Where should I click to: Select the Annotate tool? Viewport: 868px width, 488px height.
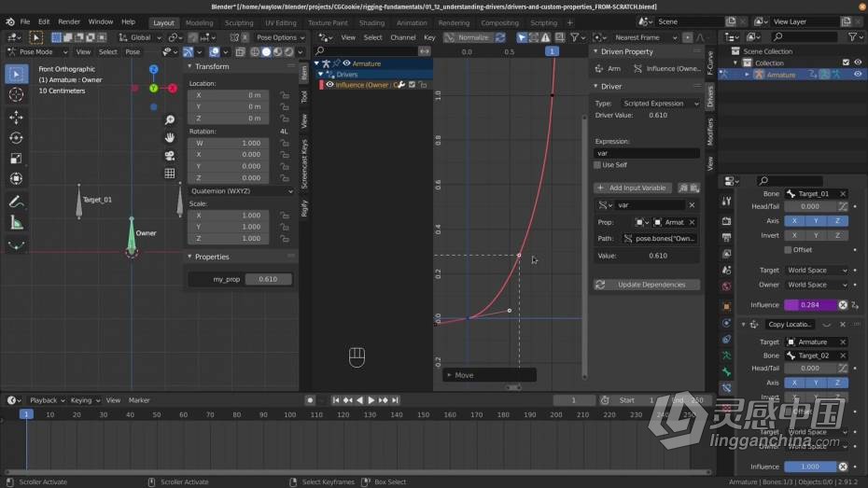16,202
